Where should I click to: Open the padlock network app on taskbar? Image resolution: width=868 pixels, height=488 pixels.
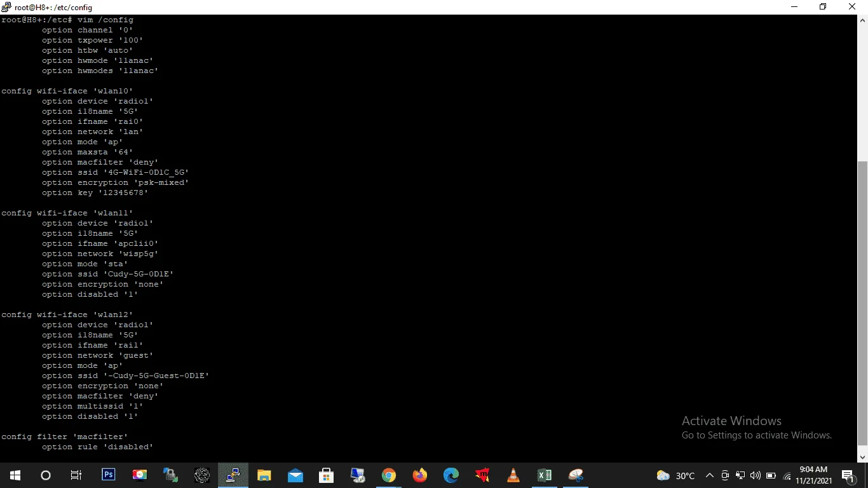pyautogui.click(x=171, y=475)
